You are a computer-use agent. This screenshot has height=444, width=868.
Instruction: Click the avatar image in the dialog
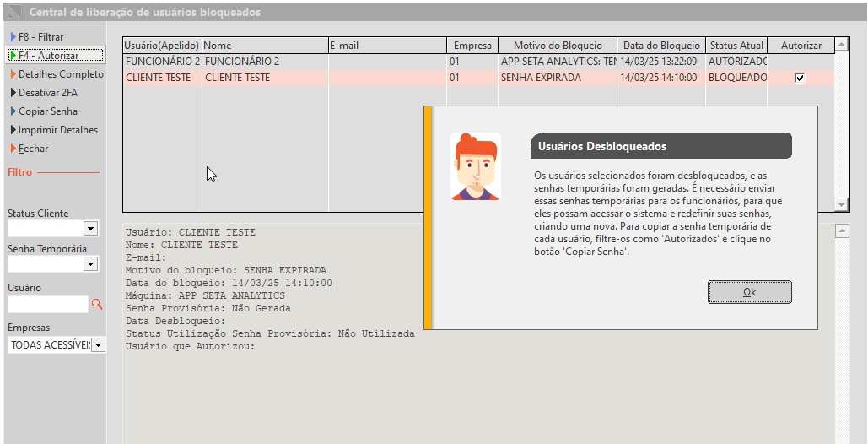pyautogui.click(x=476, y=166)
